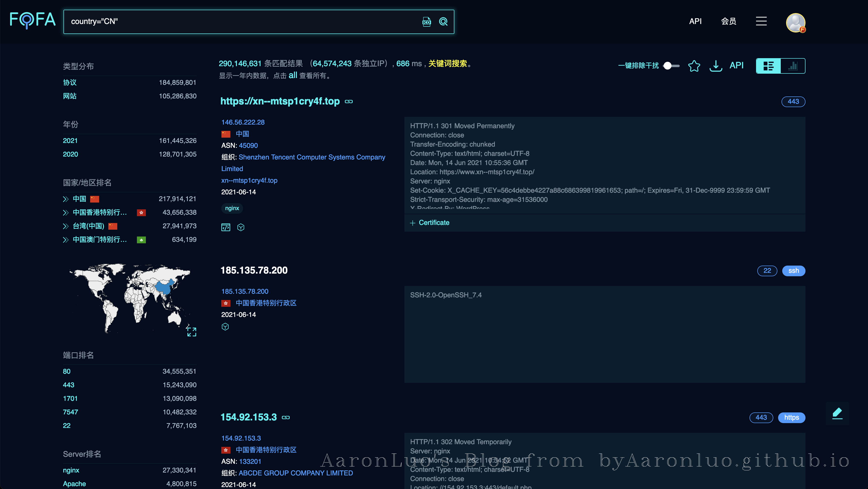Screen dimensions: 868x489
Task: Open the hamburger menu icon
Action: tap(761, 21)
